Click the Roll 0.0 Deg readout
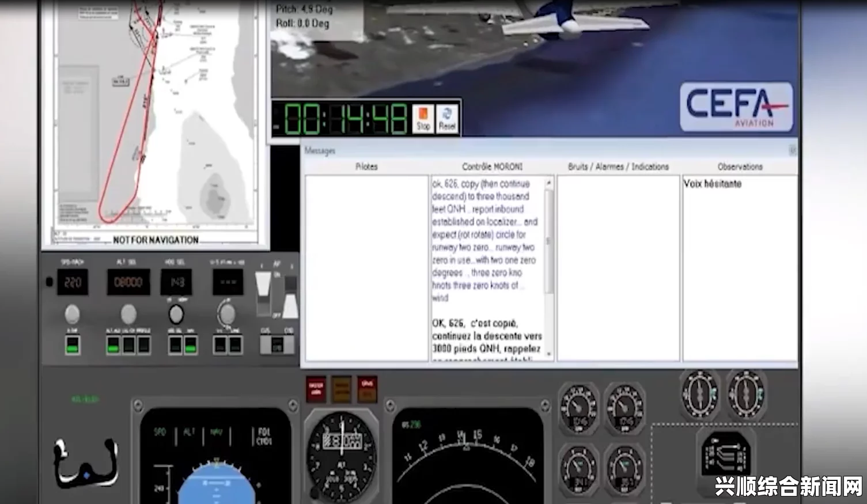 tap(302, 23)
